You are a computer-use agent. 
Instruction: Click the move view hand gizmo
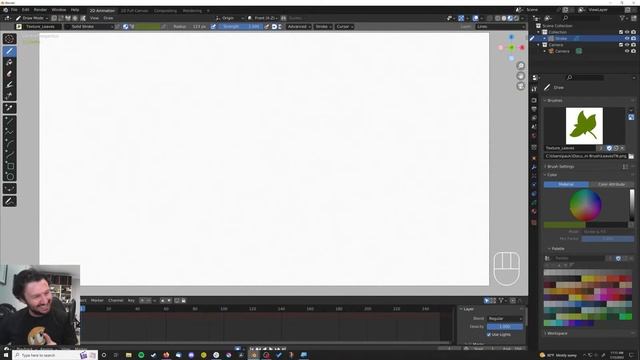pos(520,76)
